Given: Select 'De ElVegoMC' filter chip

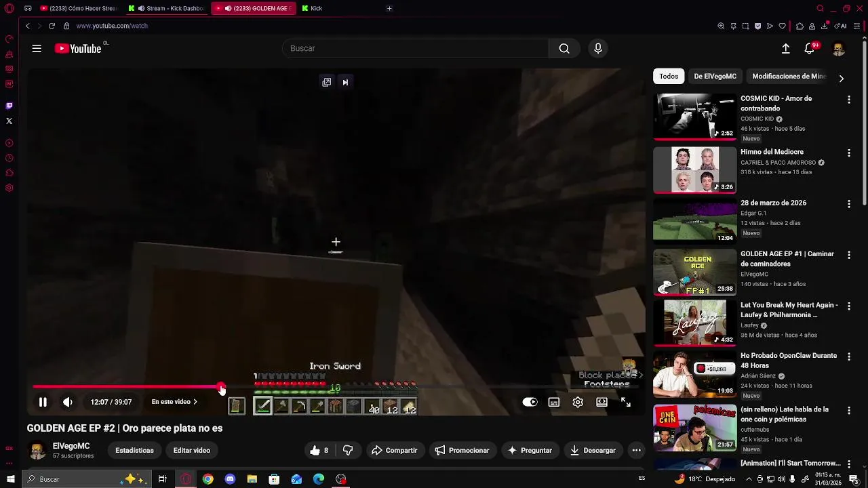Looking at the screenshot, I should pos(715,77).
